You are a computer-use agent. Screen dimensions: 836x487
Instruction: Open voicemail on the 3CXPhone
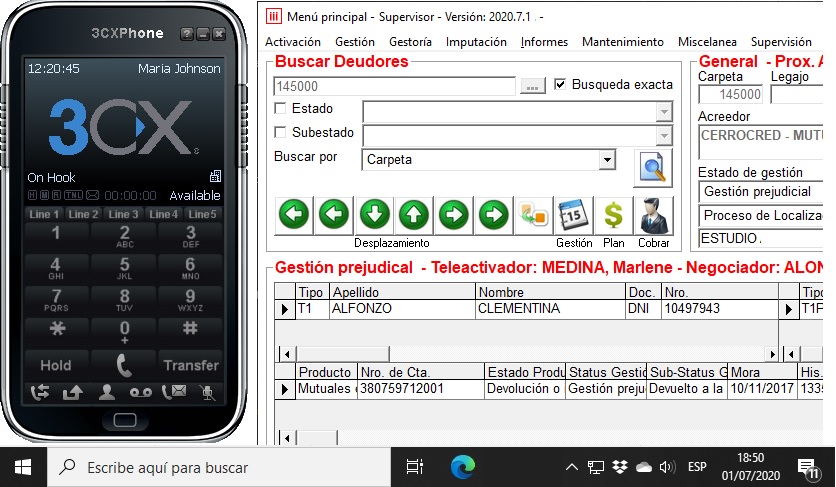[140, 392]
